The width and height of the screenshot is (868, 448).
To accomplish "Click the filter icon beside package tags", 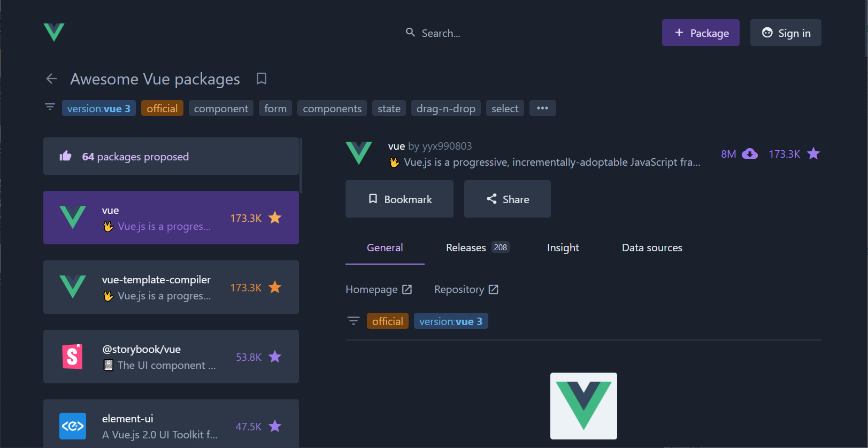I will 354,321.
